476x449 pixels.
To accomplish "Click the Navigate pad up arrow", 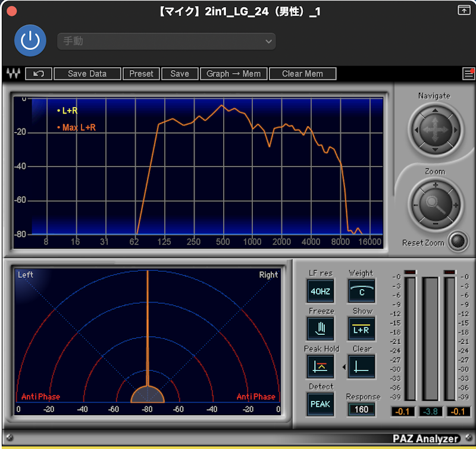I will point(435,111).
